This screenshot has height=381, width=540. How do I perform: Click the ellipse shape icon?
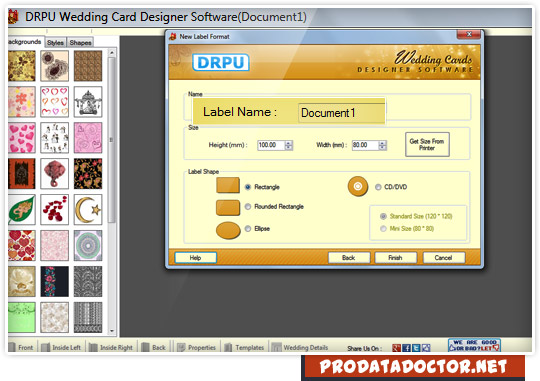(228, 230)
